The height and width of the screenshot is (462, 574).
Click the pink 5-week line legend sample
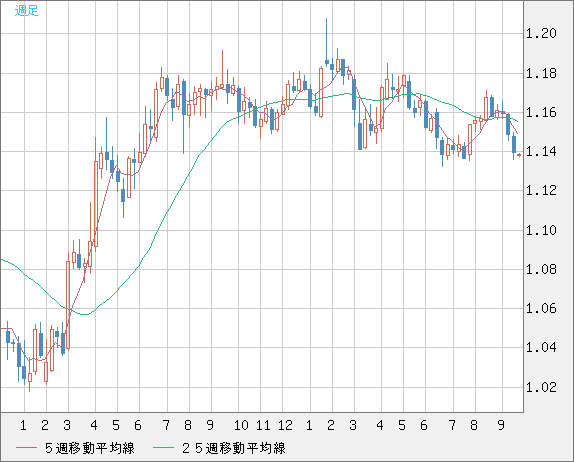26,448
